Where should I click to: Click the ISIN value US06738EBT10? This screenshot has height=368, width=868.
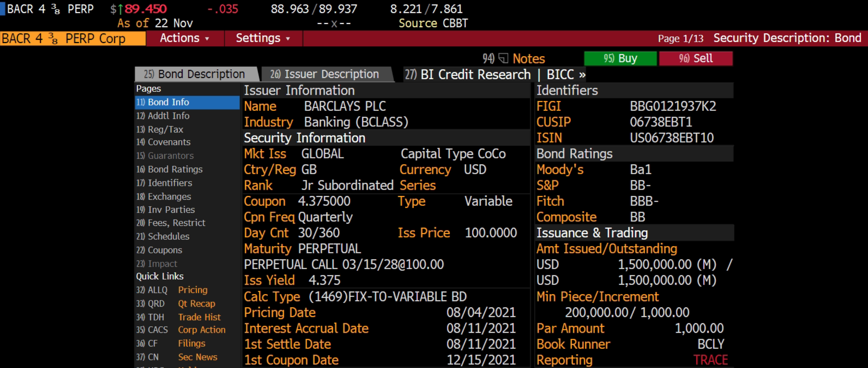tap(672, 138)
